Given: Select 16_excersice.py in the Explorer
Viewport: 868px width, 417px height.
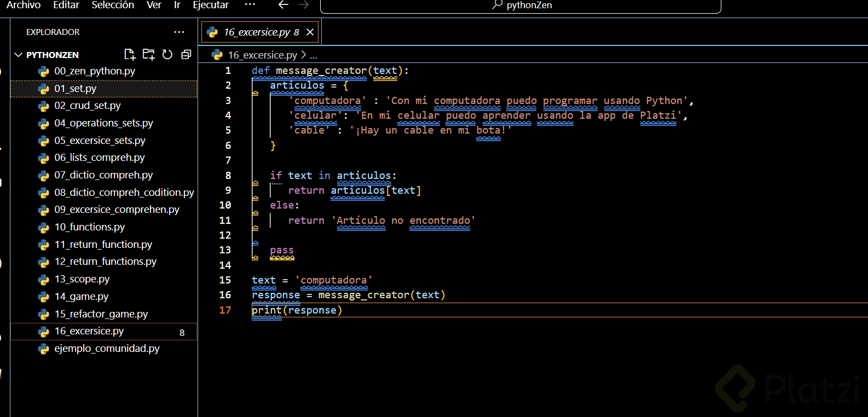Looking at the screenshot, I should pyautogui.click(x=104, y=331).
